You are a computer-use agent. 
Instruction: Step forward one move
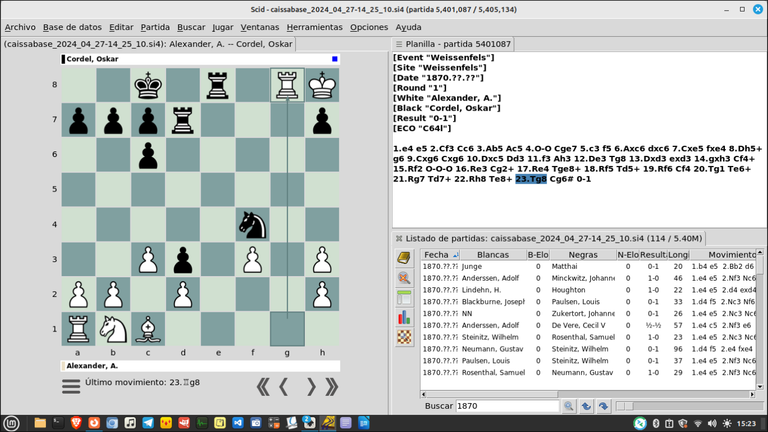click(311, 387)
